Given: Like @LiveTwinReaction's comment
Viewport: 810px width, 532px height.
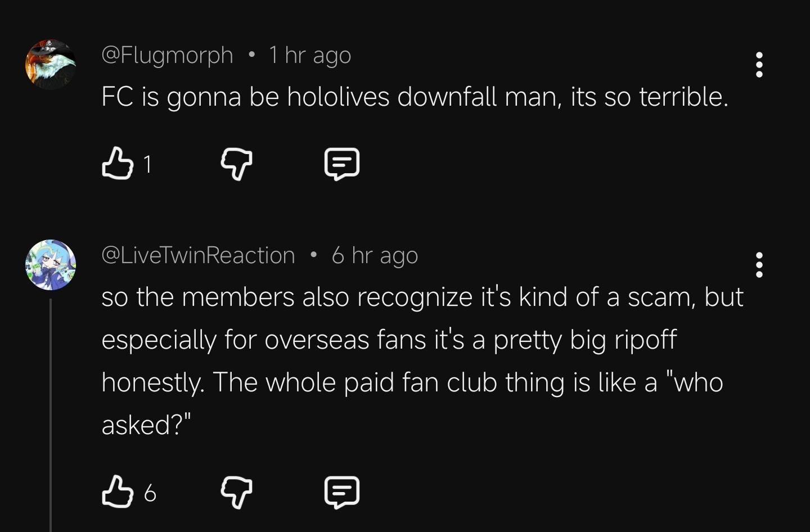Looking at the screenshot, I should 117,492.
